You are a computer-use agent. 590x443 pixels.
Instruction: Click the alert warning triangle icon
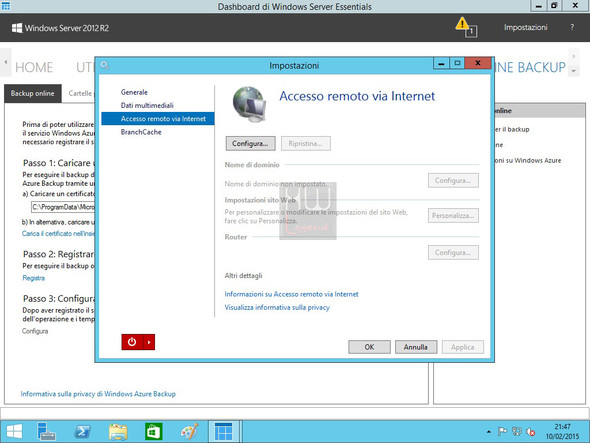tap(462, 24)
